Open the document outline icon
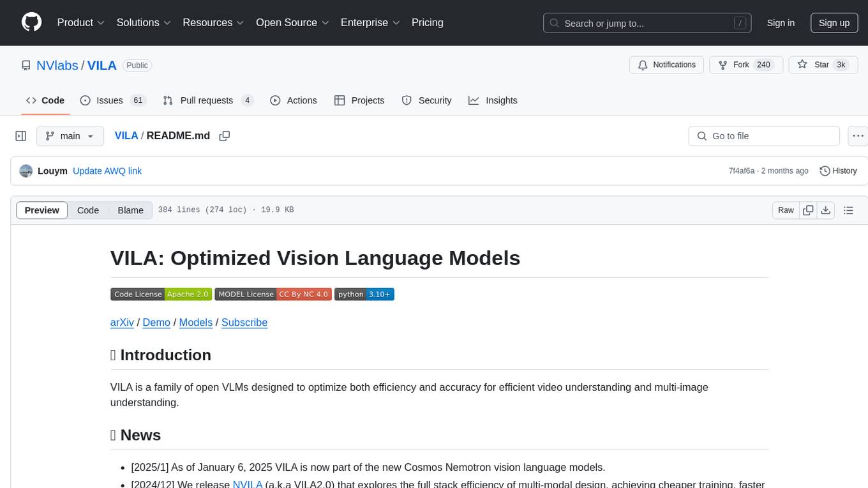 pyautogui.click(x=848, y=210)
